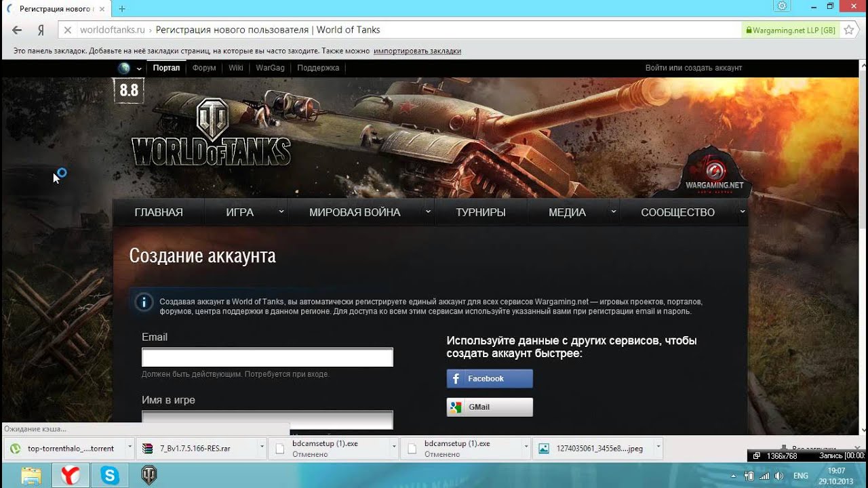Click the World of Tanks logo
The image size is (868, 488).
[x=211, y=133]
